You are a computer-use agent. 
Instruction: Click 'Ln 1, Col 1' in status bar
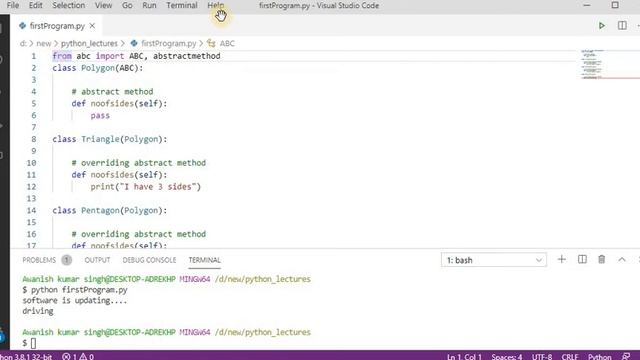point(464,356)
